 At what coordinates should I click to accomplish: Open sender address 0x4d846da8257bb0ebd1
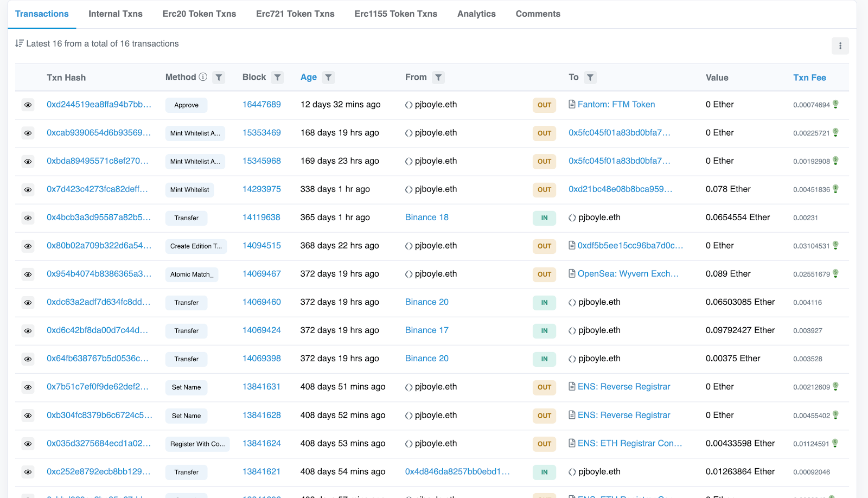pyautogui.click(x=457, y=471)
